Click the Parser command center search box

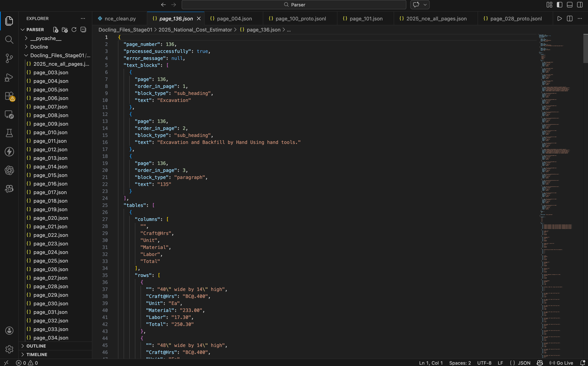294,5
